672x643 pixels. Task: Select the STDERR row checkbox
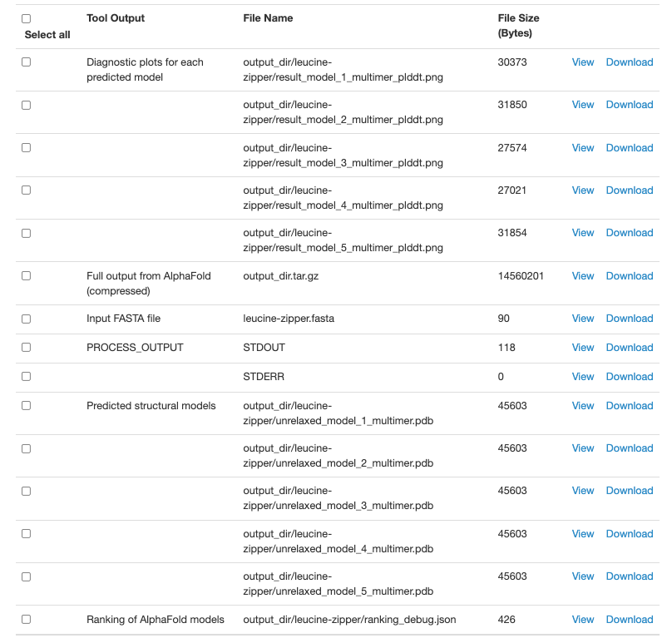[26, 377]
